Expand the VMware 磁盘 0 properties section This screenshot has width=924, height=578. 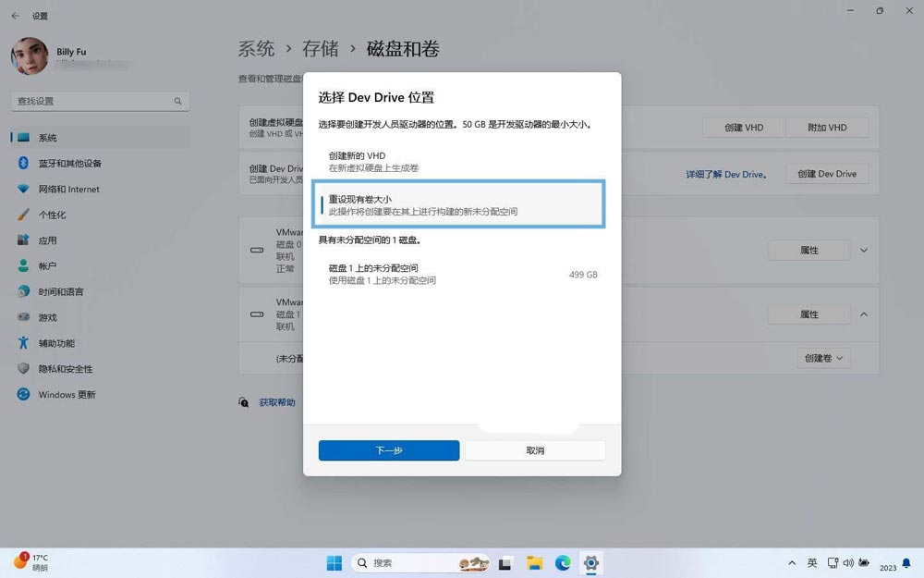click(863, 250)
